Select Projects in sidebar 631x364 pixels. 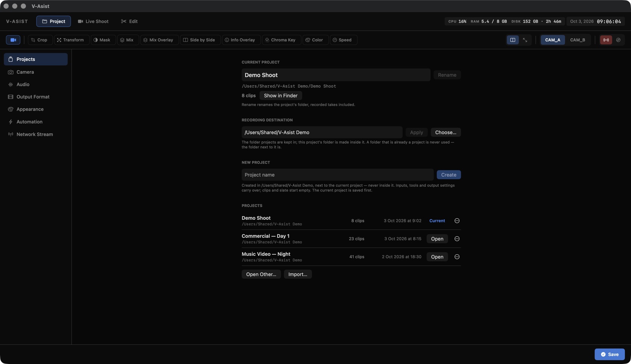[x=36, y=59]
